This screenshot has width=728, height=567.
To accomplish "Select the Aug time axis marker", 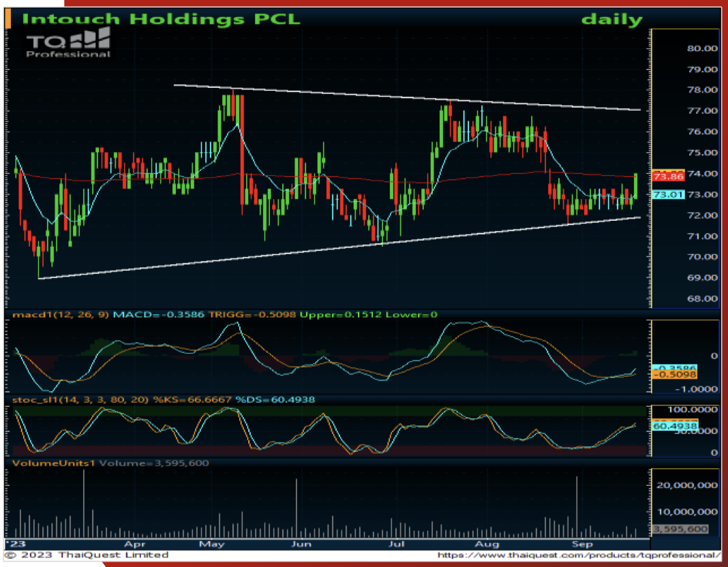I will click(487, 545).
